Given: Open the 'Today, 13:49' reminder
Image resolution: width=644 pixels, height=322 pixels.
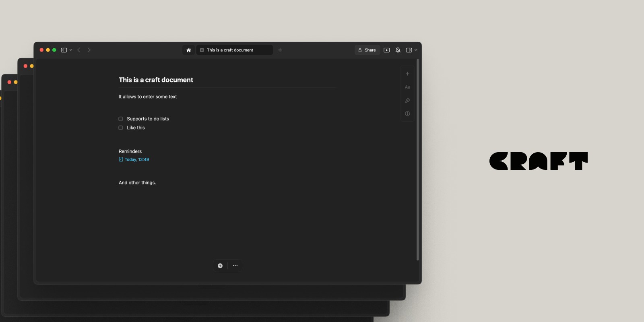Looking at the screenshot, I should [x=134, y=159].
